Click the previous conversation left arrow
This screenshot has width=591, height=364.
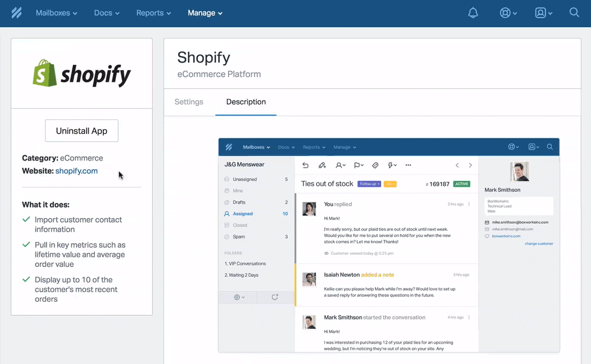pos(457,165)
